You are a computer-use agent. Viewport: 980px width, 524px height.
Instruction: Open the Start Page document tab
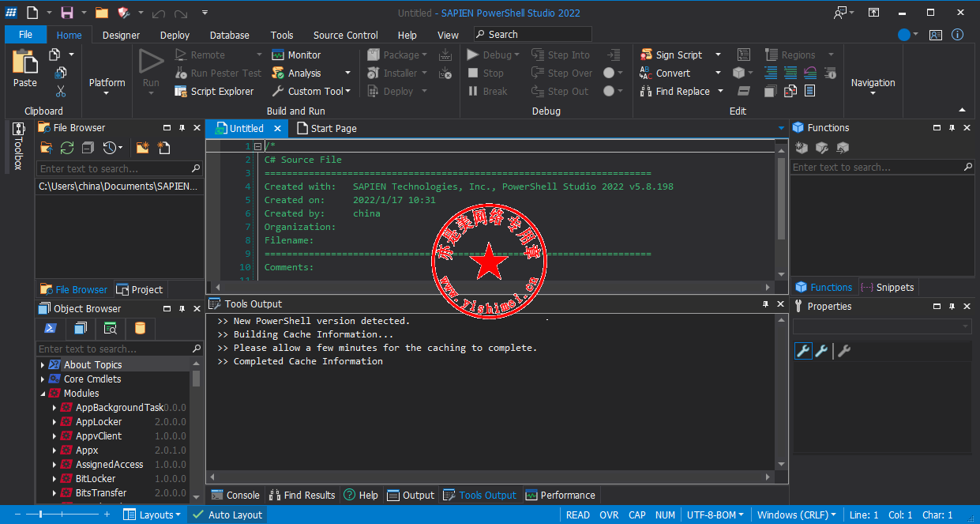point(327,128)
